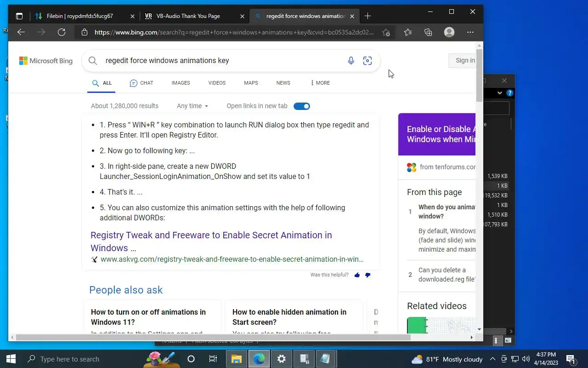
Task: Expand How to enable hidden animation question
Action: (294, 317)
